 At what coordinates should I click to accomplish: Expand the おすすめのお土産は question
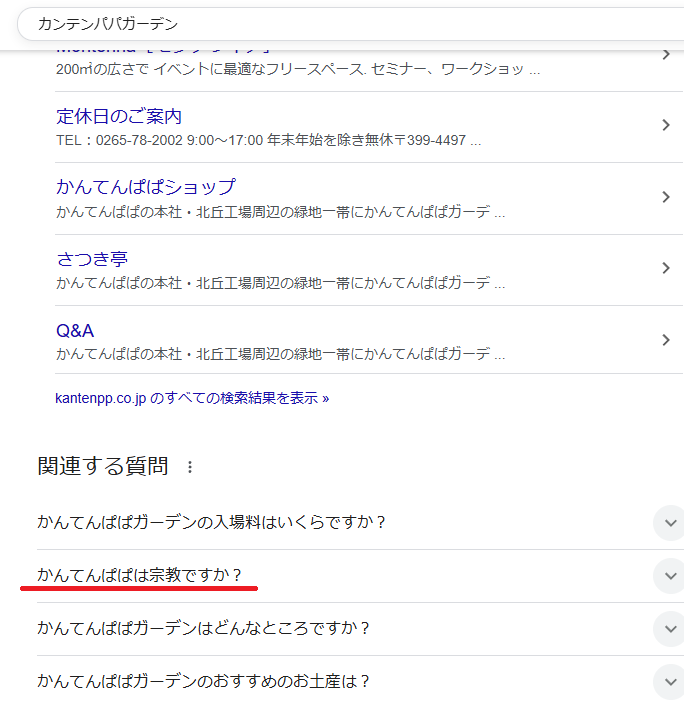[666, 681]
